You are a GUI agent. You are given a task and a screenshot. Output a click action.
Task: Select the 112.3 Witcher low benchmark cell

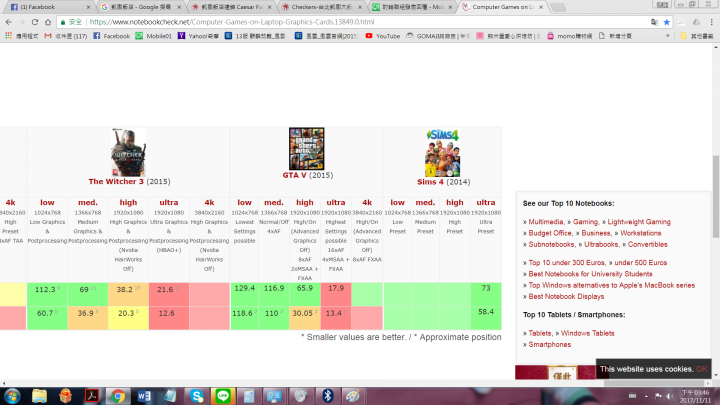(x=47, y=294)
